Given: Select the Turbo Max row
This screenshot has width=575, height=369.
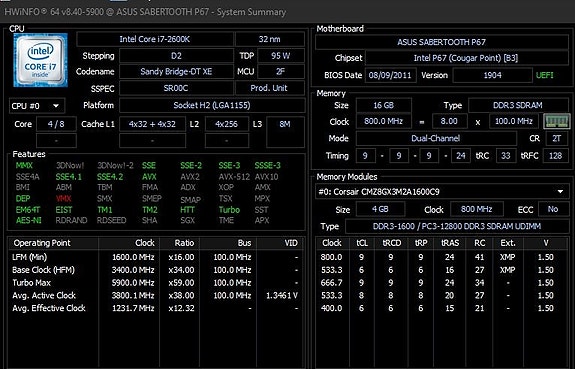Looking at the screenshot, I should pos(156,283).
